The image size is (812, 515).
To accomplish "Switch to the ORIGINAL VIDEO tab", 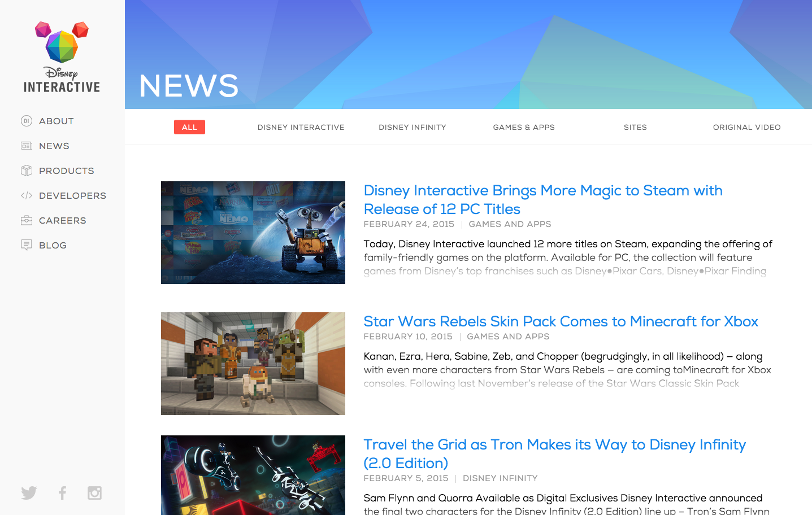I will coord(746,127).
